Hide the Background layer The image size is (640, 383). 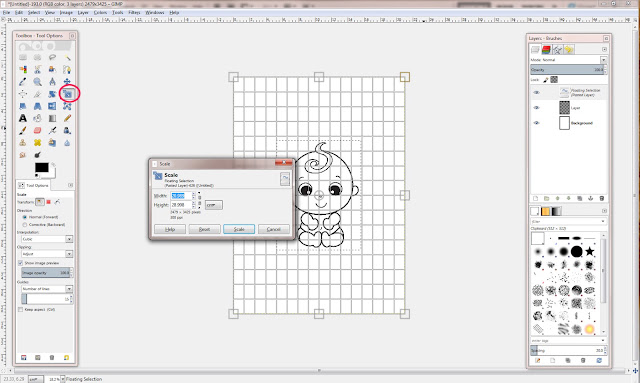pyautogui.click(x=536, y=123)
